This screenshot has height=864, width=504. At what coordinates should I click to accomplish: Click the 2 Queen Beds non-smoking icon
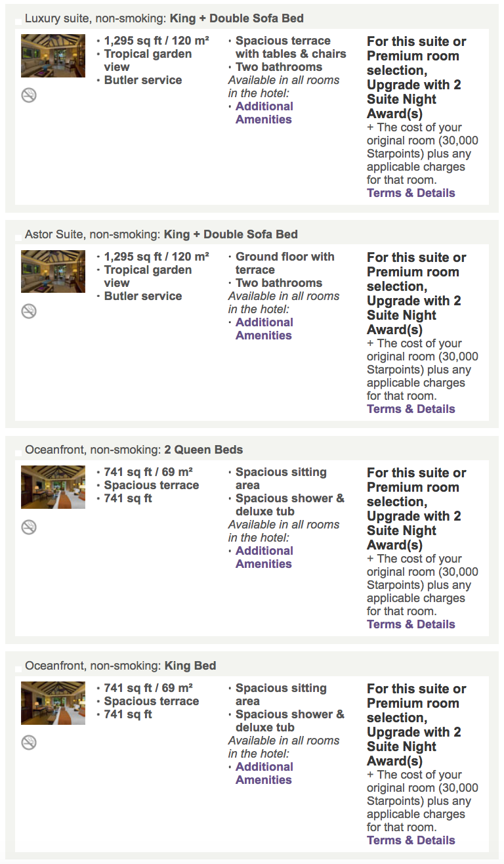[x=29, y=527]
